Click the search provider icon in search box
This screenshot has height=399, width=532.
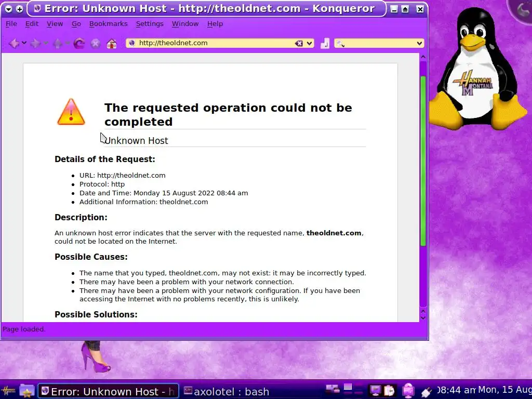341,44
